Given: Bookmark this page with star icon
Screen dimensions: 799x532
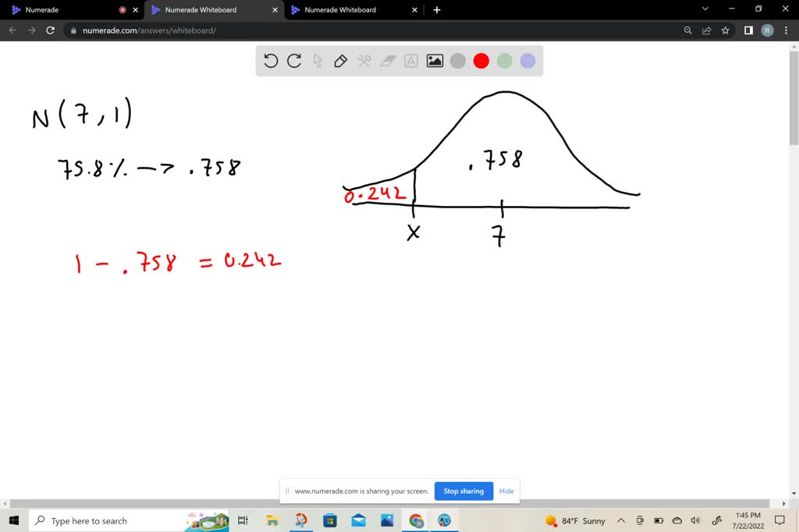Looking at the screenshot, I should [x=725, y=30].
